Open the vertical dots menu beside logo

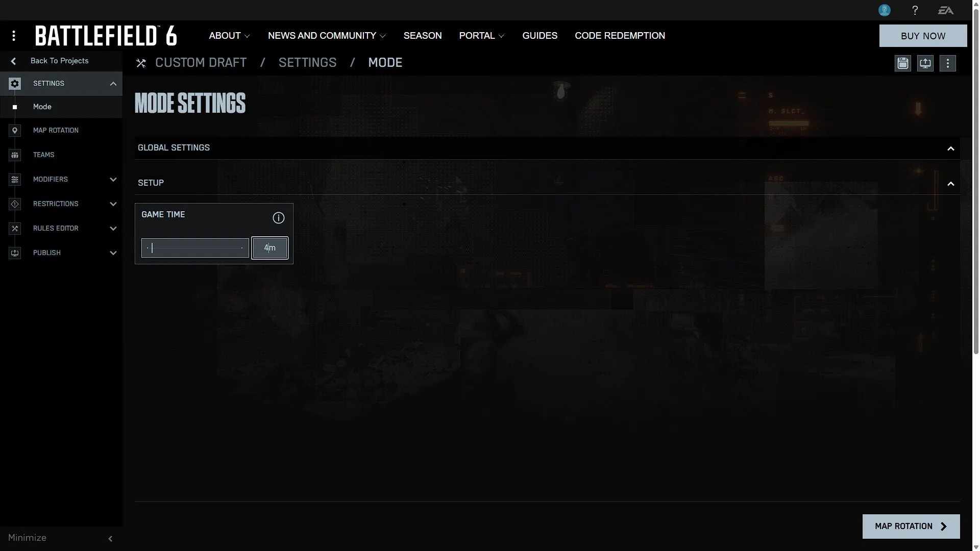[x=14, y=36]
